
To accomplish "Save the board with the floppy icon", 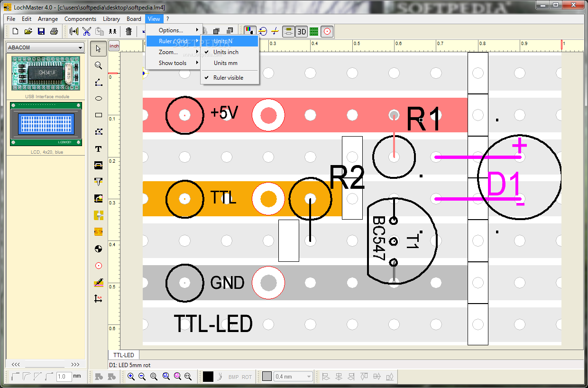I will (41, 31).
